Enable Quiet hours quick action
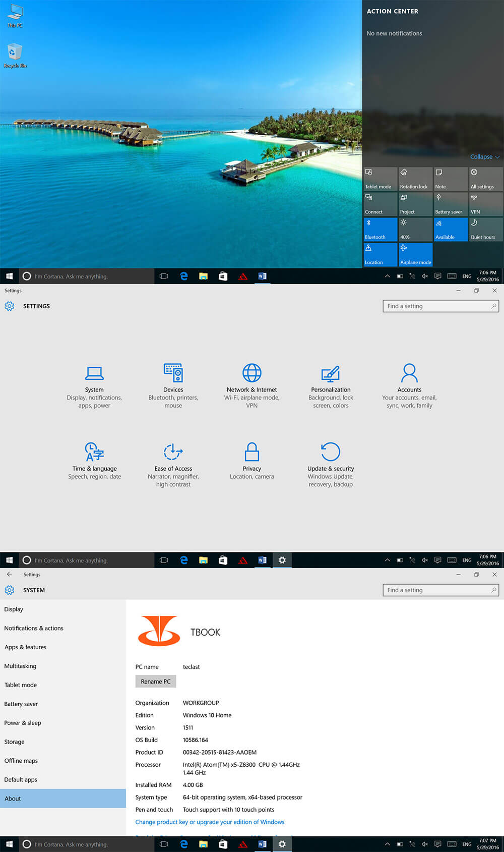The height and width of the screenshot is (852, 504). pos(486,230)
